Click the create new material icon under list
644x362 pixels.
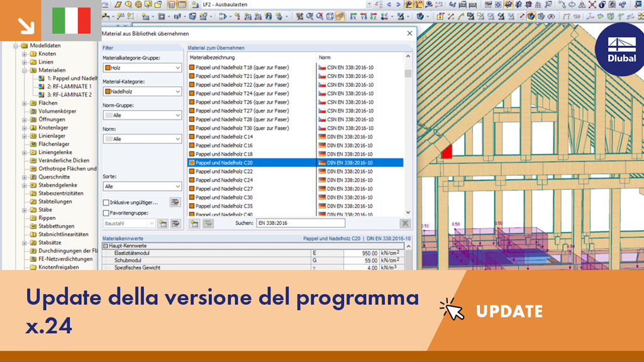pos(194,223)
